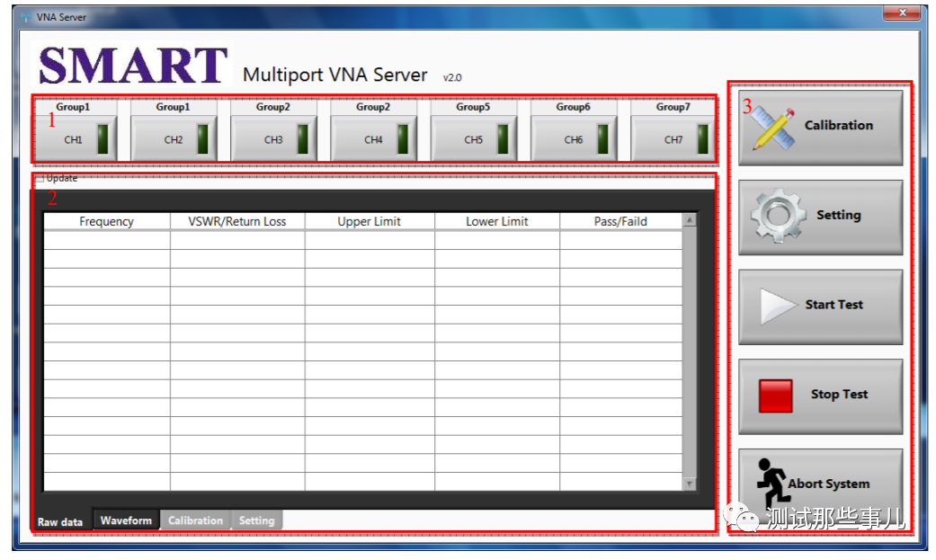The width and height of the screenshot is (936, 560).
Task: Click the table vertical scrollbar track
Action: [x=690, y=352]
